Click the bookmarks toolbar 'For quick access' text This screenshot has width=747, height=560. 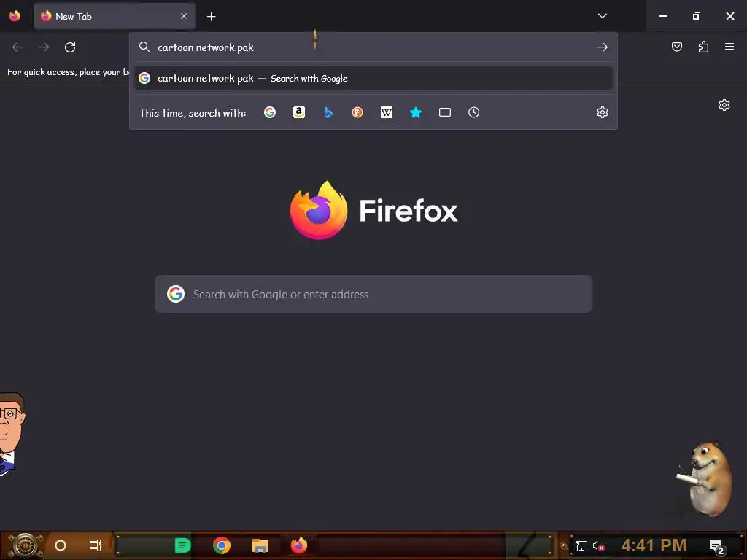tap(68, 72)
